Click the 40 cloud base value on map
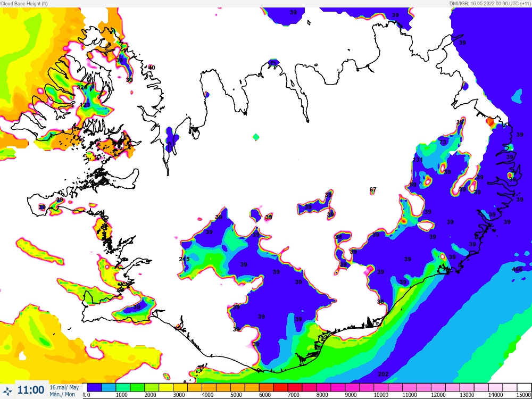532x399 pixels. click(x=152, y=68)
